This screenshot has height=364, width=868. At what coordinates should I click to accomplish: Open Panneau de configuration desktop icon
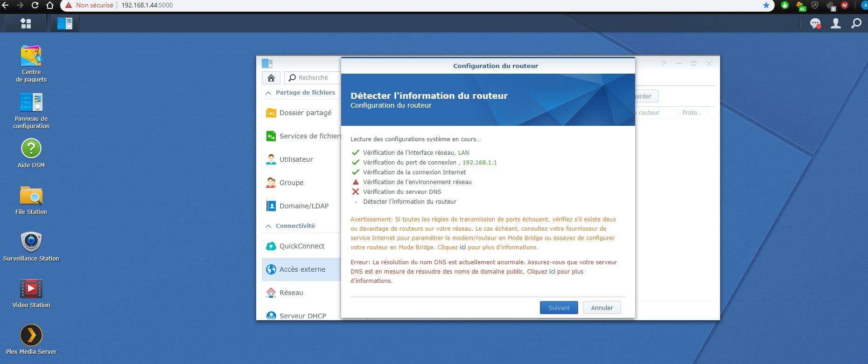[31, 111]
